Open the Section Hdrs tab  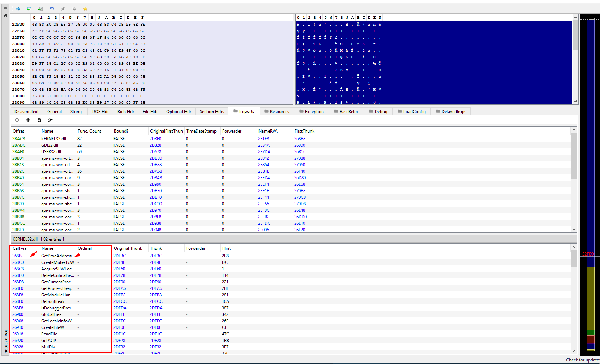pyautogui.click(x=212, y=112)
